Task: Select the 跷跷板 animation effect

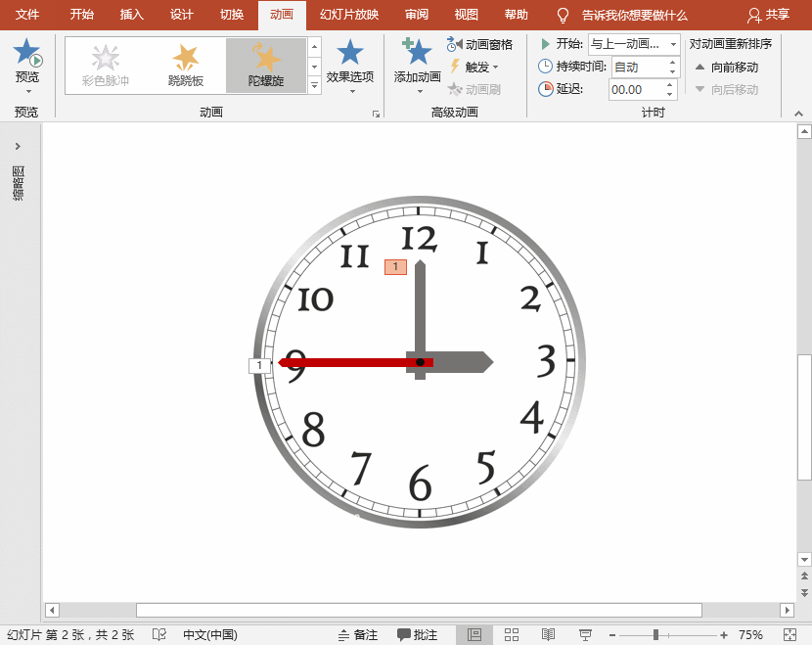Action: coord(186,66)
